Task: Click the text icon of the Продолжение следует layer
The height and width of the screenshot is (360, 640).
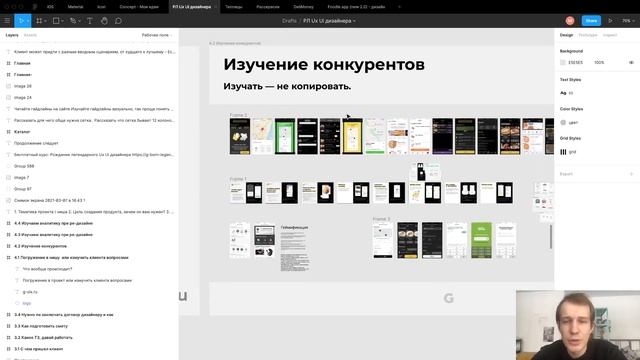Action: (x=8, y=143)
